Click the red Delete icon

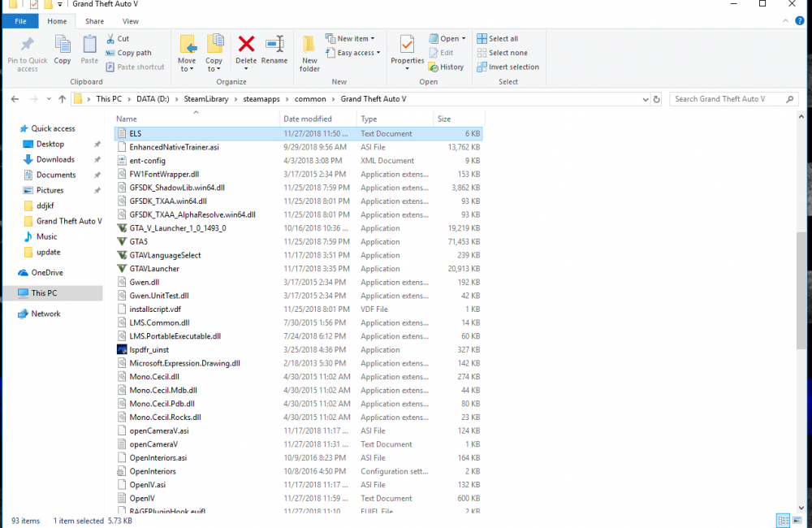[247, 44]
